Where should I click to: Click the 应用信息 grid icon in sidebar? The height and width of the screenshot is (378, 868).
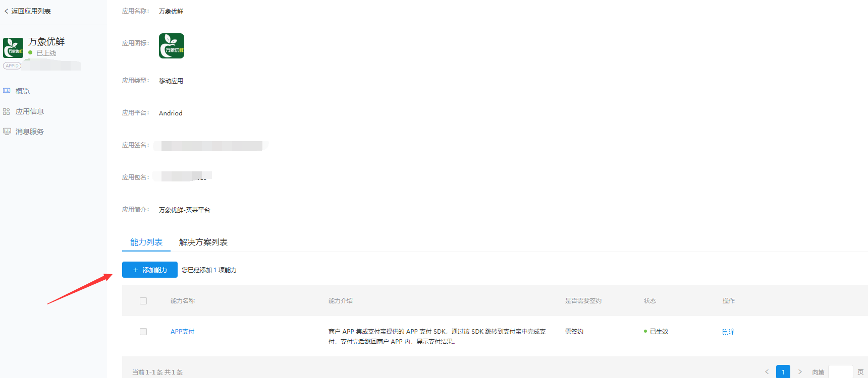[x=7, y=111]
